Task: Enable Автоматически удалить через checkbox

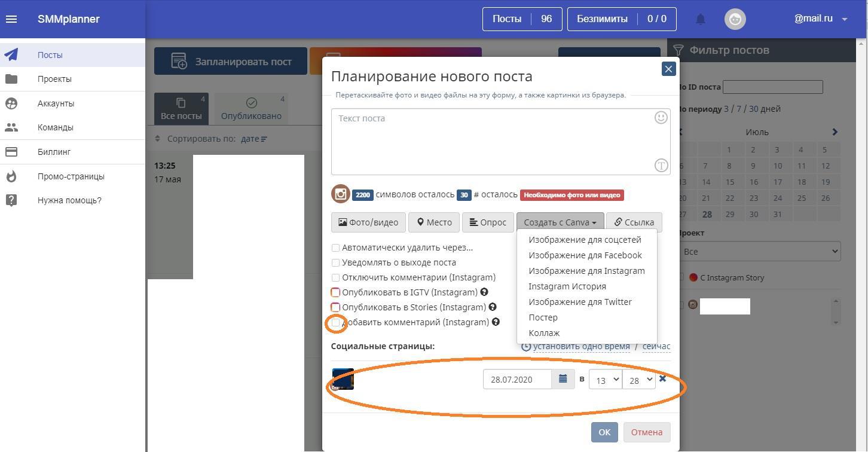Action: [335, 248]
